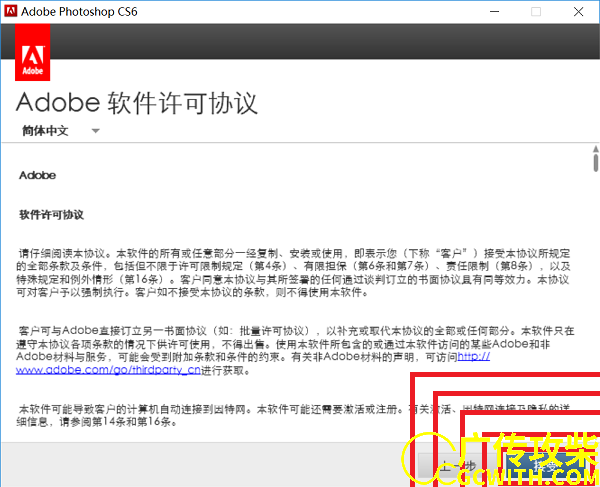Minimize the Adobe Photoshop CS6 window
This screenshot has width=600, height=487.
pos(495,11)
